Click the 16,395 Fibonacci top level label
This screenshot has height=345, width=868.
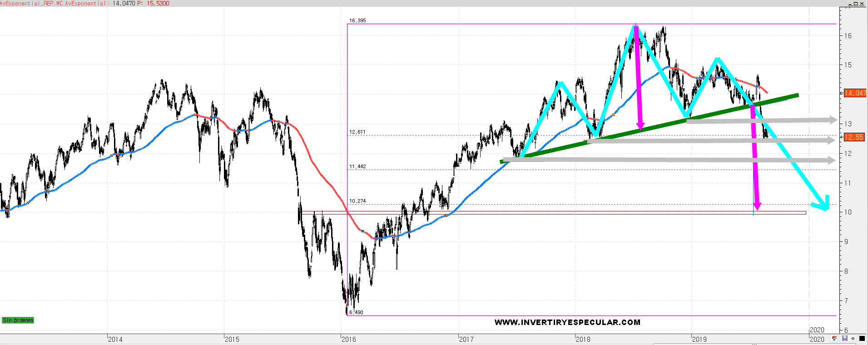(357, 20)
